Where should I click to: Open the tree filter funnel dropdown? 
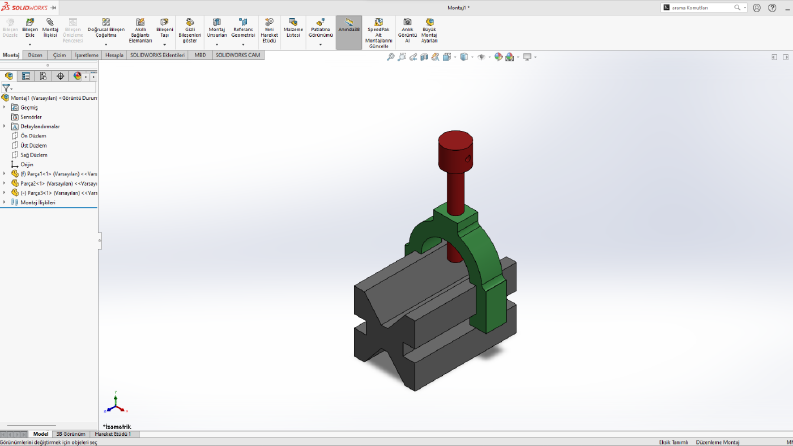[7, 88]
